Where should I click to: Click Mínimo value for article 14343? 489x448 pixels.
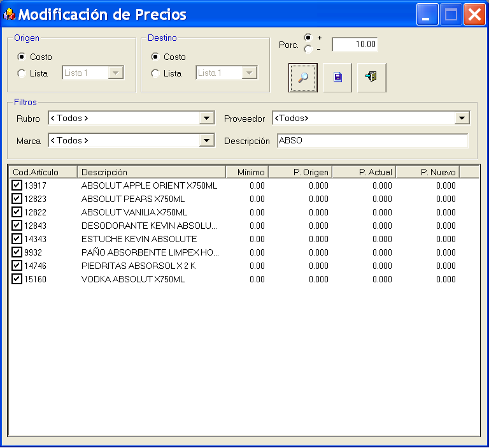(x=257, y=239)
